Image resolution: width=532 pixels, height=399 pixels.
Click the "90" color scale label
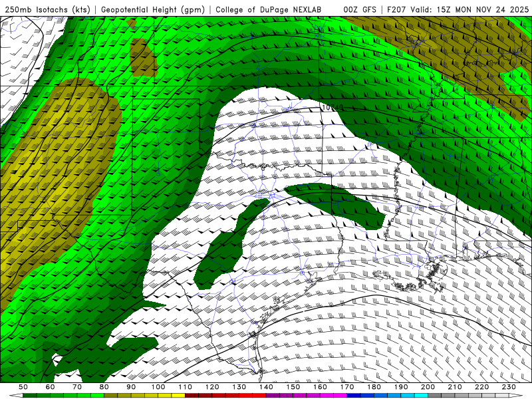pyautogui.click(x=131, y=387)
